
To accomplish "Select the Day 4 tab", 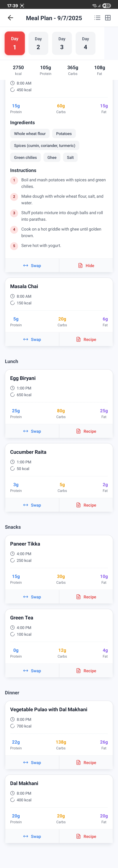I will click(x=85, y=43).
